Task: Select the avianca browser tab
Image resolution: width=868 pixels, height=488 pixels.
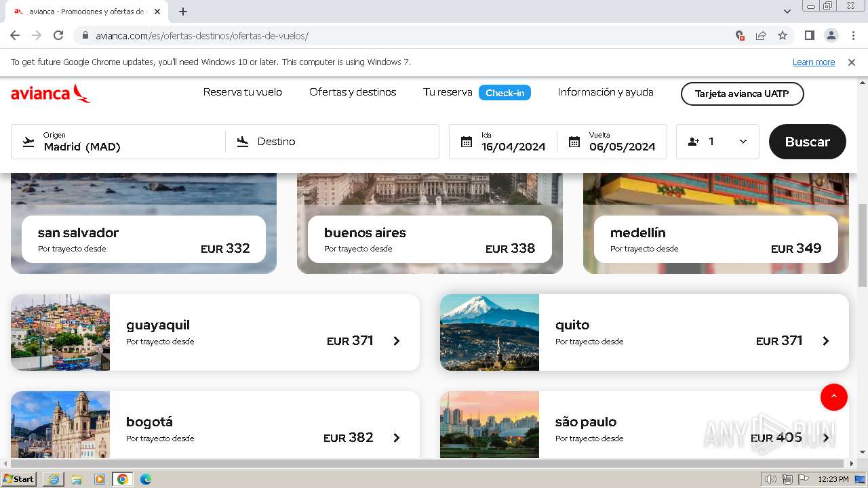Action: [88, 12]
